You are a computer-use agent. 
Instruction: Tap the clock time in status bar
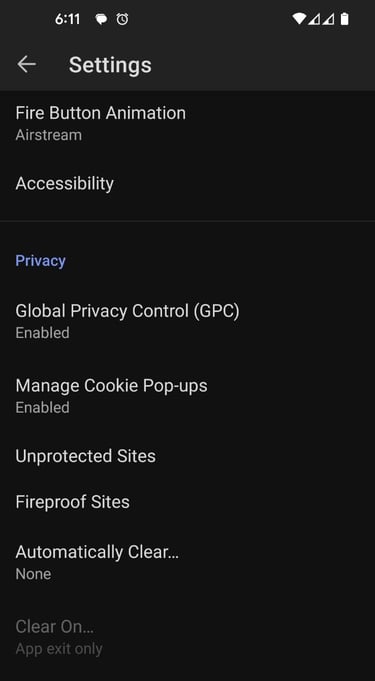click(67, 19)
